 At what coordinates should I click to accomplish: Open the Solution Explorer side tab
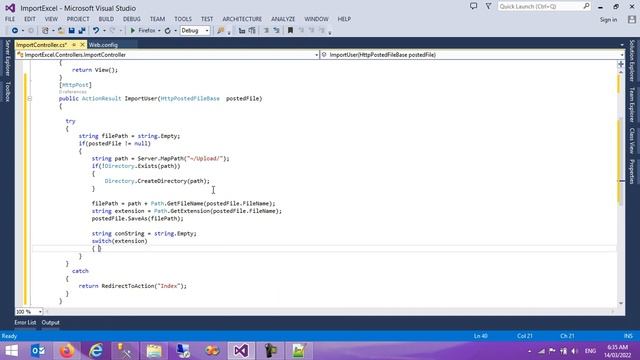632,61
